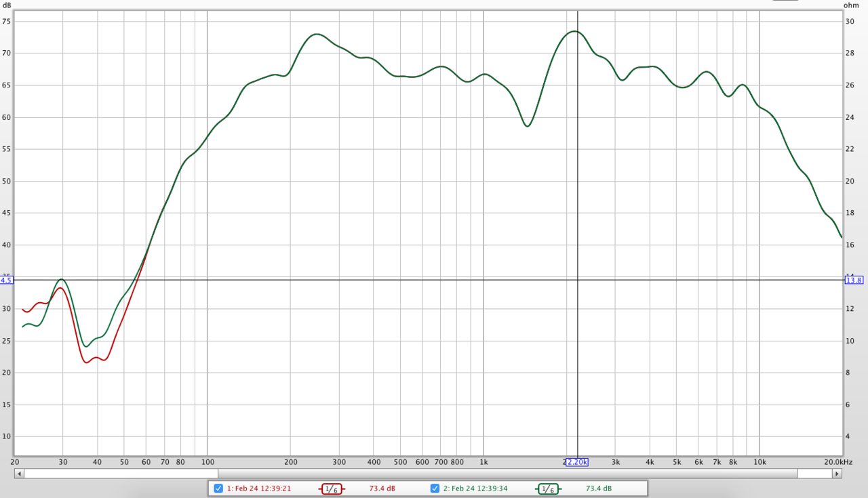Click the red trace trough near 40 Hz
This screenshot has width=868, height=498.
pos(87,362)
